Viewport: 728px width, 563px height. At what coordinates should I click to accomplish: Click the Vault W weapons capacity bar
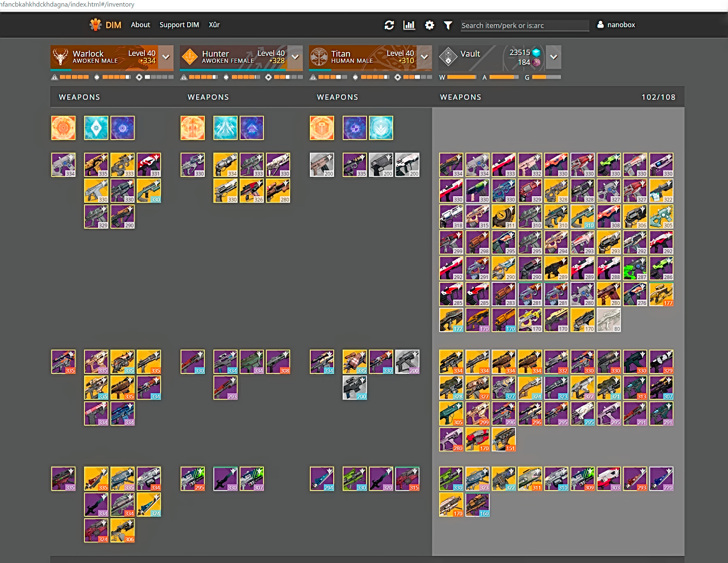pos(462,77)
